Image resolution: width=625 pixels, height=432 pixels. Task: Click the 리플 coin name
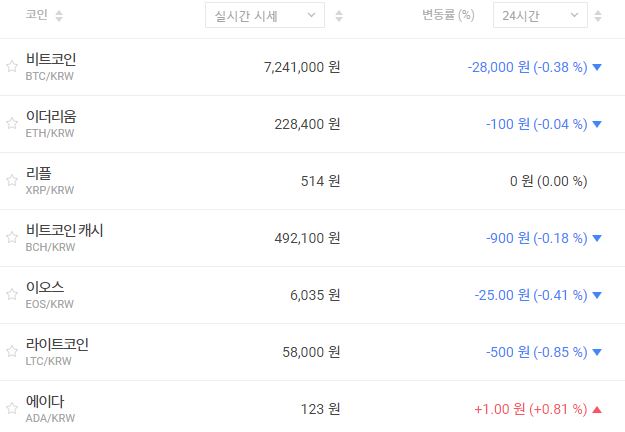tap(39, 174)
